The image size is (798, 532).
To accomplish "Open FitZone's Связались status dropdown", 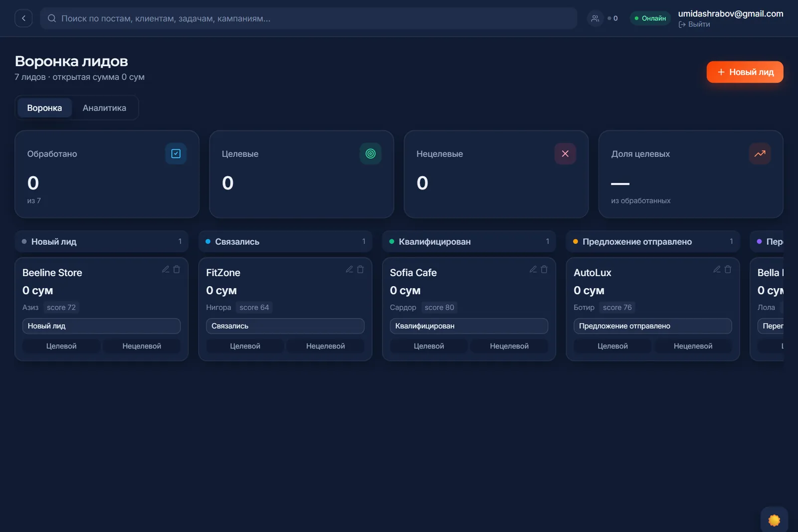I will pos(285,326).
